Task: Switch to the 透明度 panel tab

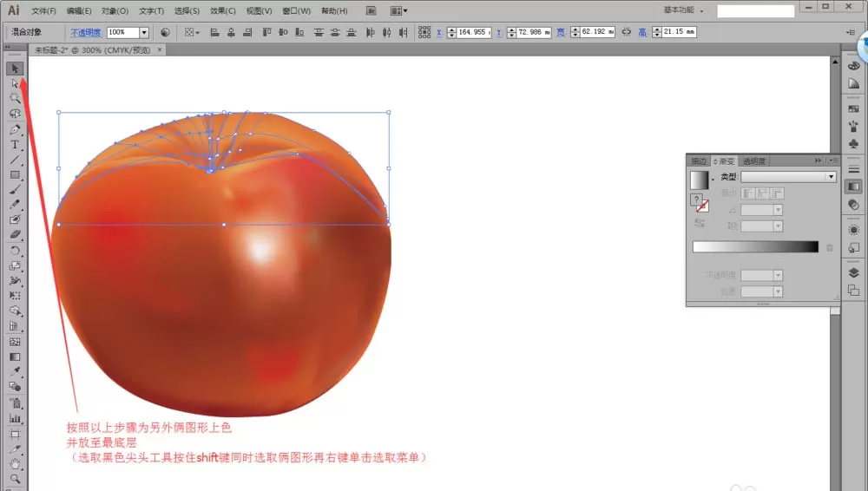Action: (x=754, y=161)
